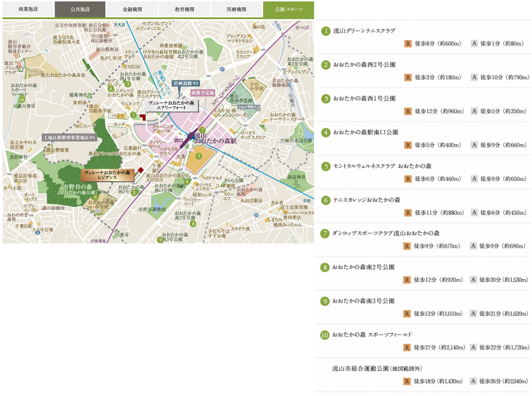The height and width of the screenshot is (396, 532).
Task: Click the 土地区画整理事業地区 label on map
Action: (70, 138)
